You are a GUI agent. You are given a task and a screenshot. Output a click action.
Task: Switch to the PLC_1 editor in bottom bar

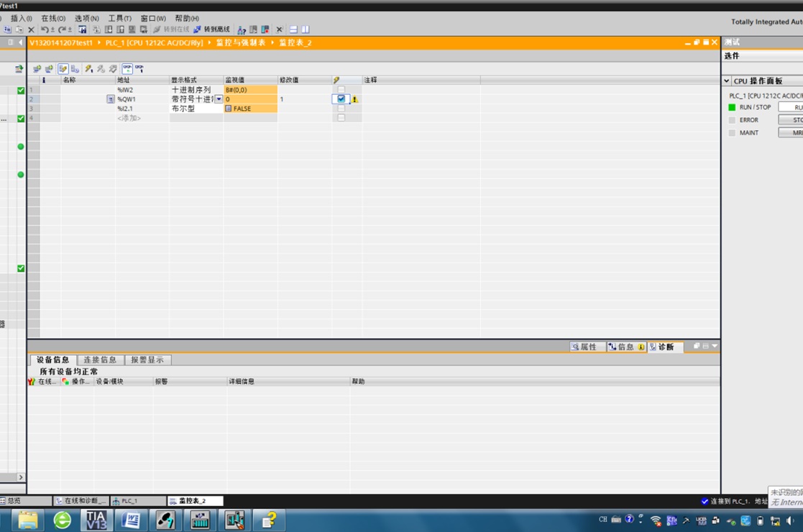tap(138, 501)
